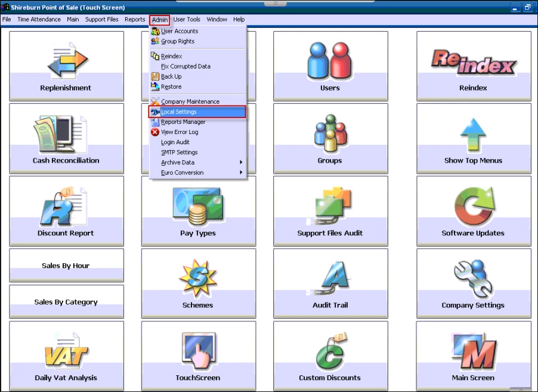Open Cash Reconciliation tile
538x392 pixels.
coord(66,138)
